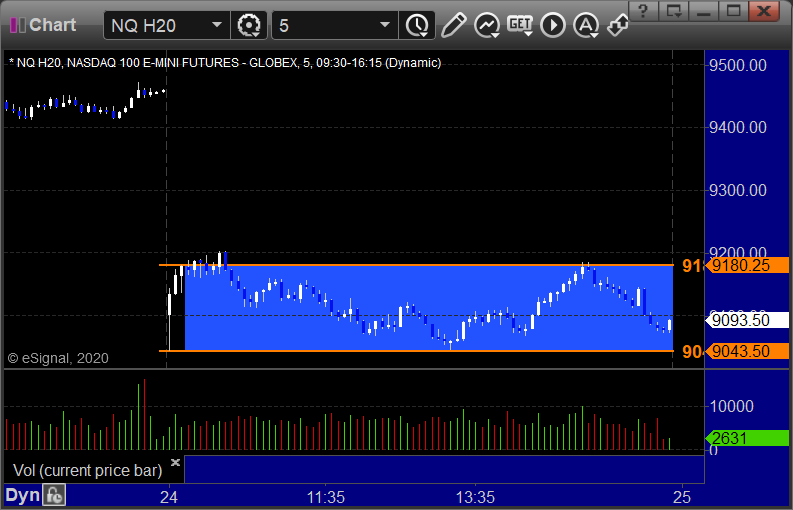Image resolution: width=793 pixels, height=510 pixels.
Task: Expand the interval 5 dropdown arrow
Action: click(385, 25)
